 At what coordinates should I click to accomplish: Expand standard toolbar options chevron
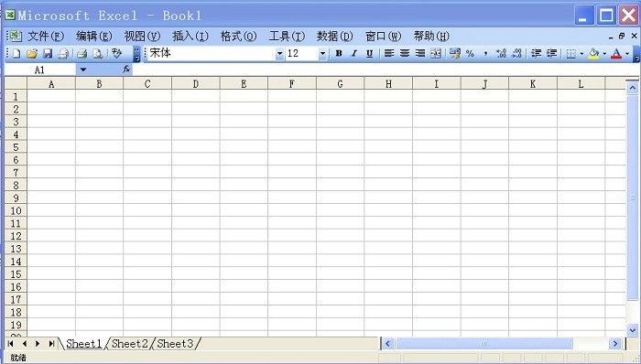click(137, 53)
